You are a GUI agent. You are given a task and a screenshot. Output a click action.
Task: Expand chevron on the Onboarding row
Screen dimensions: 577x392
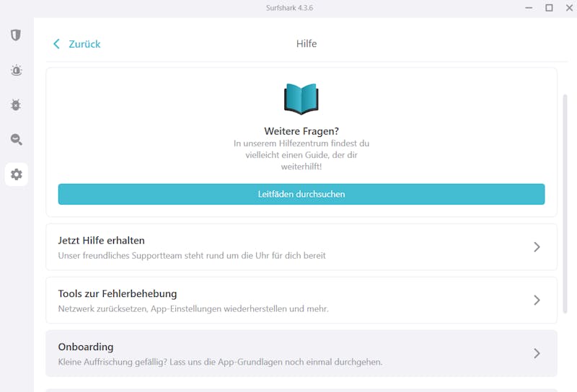(537, 353)
